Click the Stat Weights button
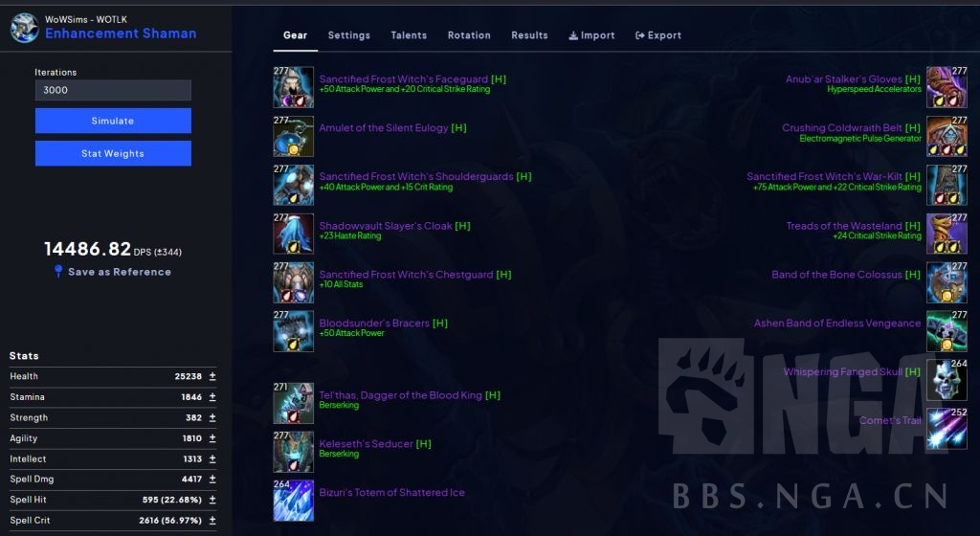The image size is (980, 536). click(113, 153)
